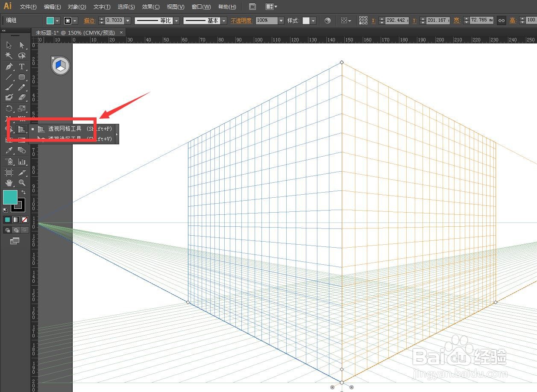Open the stroke weight dropdown
Image resolution: width=537 pixels, height=392 pixels.
tap(127, 20)
